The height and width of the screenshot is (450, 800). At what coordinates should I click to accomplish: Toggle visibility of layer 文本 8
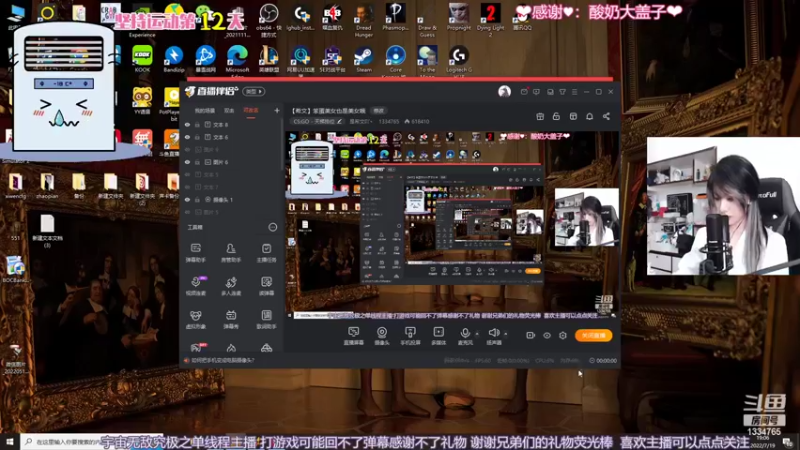[187, 124]
